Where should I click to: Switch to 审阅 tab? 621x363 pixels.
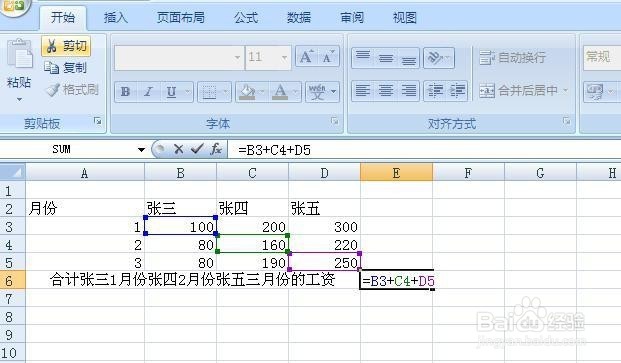point(352,17)
